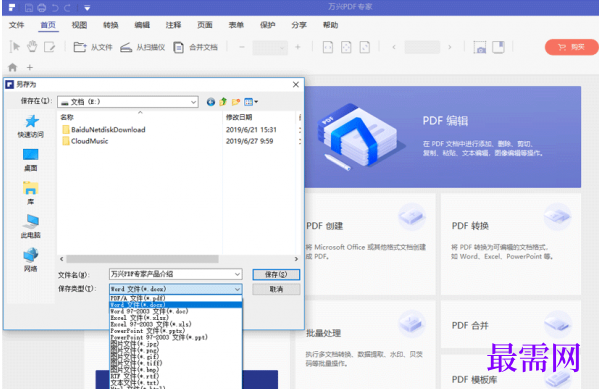The width and height of the screenshot is (599, 389).
Task: Select the arrow selection tool
Action: tap(15, 47)
